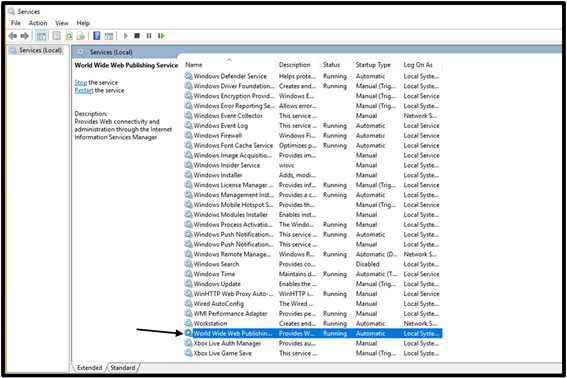567x378 pixels.
Task: Click the Forward arrow toolbar icon
Action: [x=25, y=36]
